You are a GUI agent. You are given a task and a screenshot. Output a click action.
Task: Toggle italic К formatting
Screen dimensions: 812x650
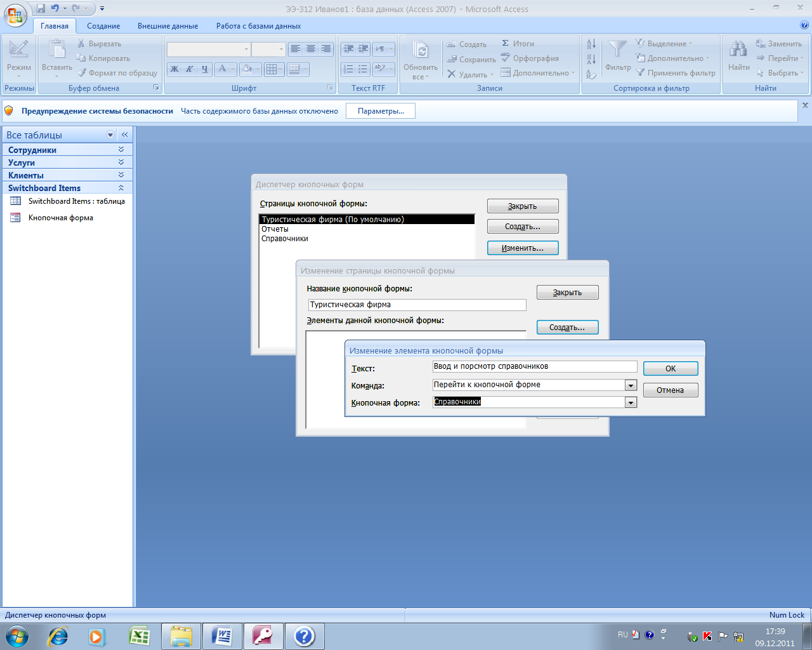click(x=189, y=69)
